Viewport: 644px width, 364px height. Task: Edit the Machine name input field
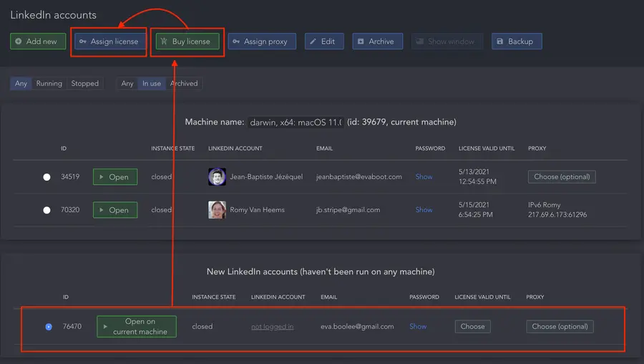(296, 122)
